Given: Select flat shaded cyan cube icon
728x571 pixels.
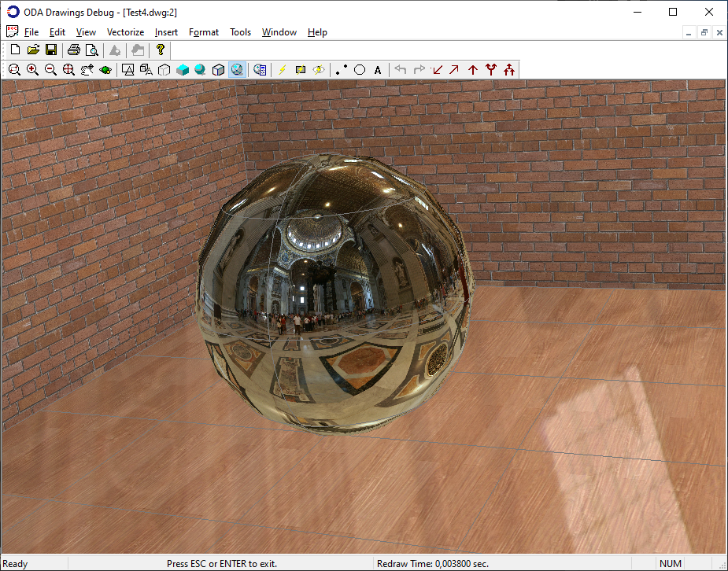Looking at the screenshot, I should (183, 70).
